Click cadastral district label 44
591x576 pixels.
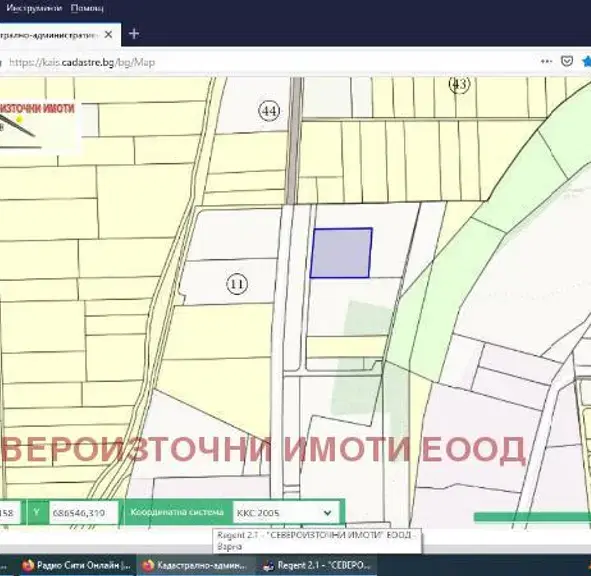click(x=269, y=111)
